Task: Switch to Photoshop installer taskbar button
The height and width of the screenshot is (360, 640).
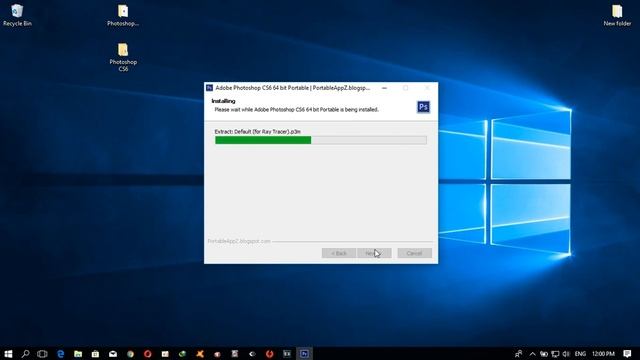Action: (x=304, y=354)
